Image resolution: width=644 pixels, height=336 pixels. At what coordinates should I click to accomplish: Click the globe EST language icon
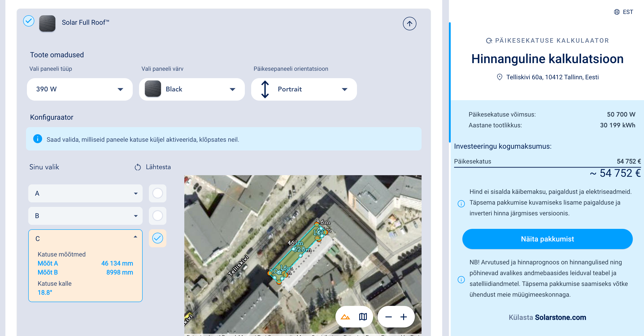[617, 12]
